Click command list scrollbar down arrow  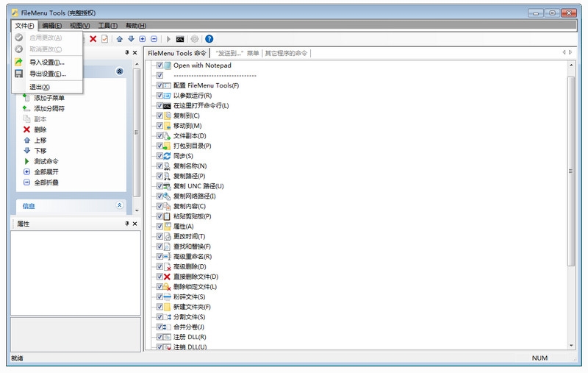[x=571, y=345]
